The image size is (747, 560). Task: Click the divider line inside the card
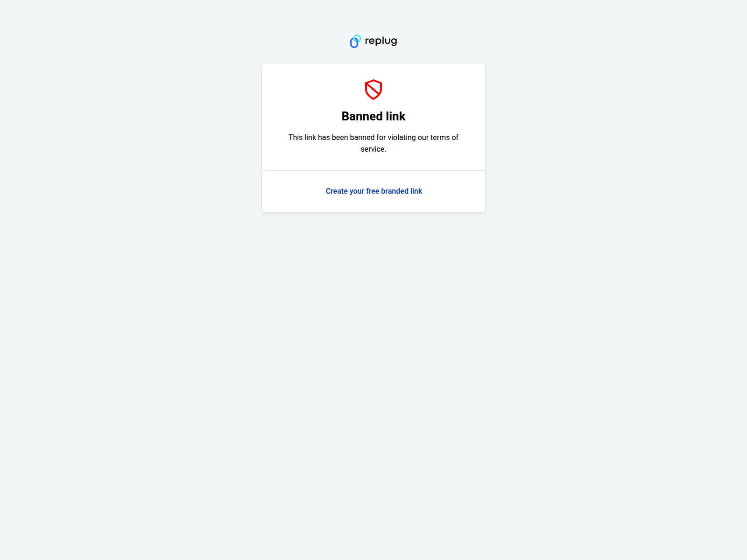[x=373, y=170]
